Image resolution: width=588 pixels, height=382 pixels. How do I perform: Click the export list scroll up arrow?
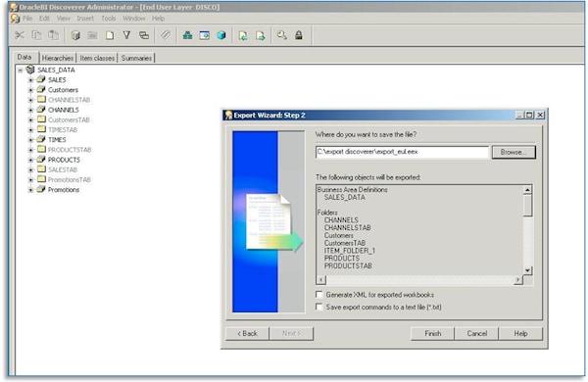527,190
